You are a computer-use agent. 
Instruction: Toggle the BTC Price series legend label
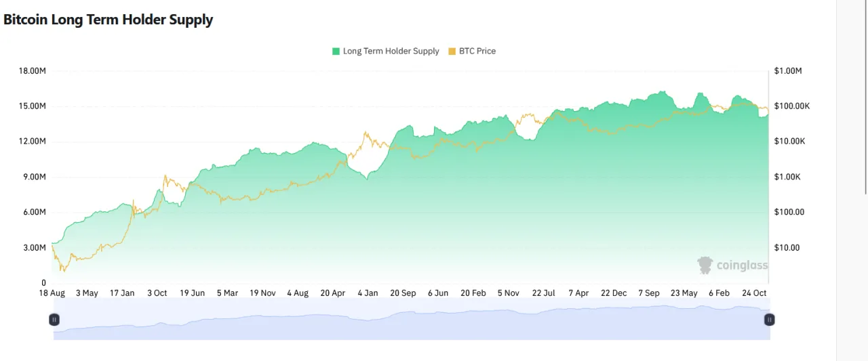coord(477,51)
